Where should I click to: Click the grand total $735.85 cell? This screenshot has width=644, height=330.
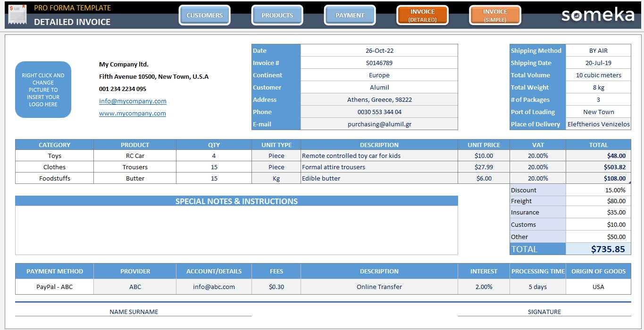point(598,249)
